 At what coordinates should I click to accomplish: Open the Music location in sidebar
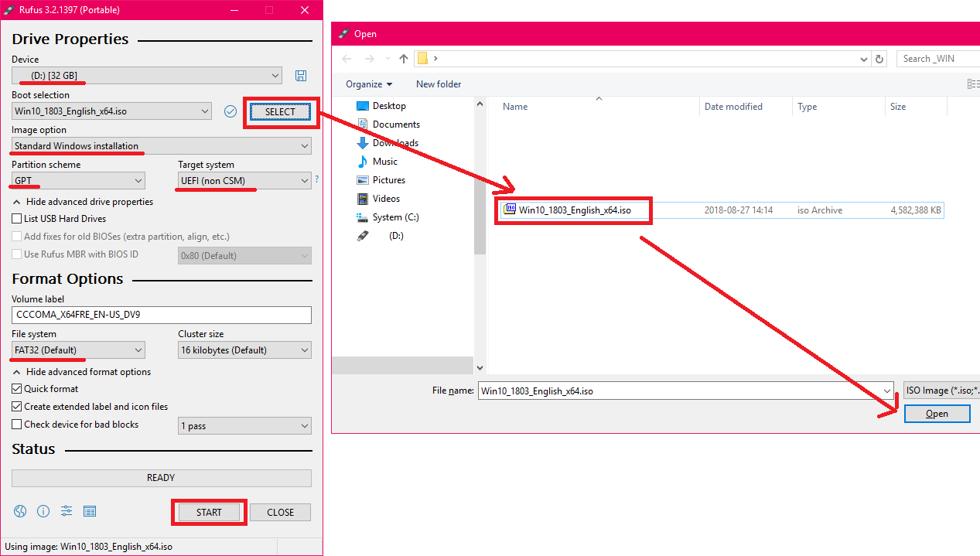pos(377,162)
